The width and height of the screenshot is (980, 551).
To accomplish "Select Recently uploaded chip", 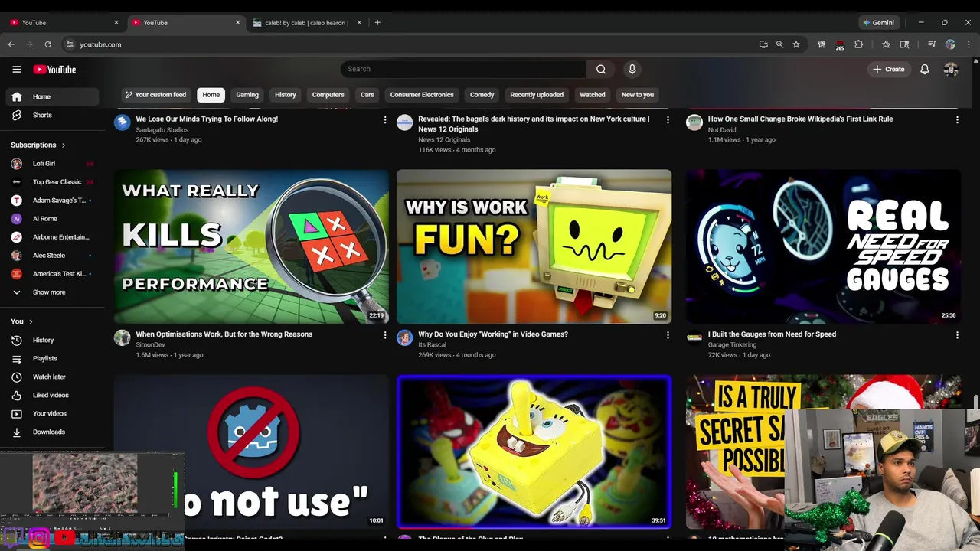I will 537,95.
